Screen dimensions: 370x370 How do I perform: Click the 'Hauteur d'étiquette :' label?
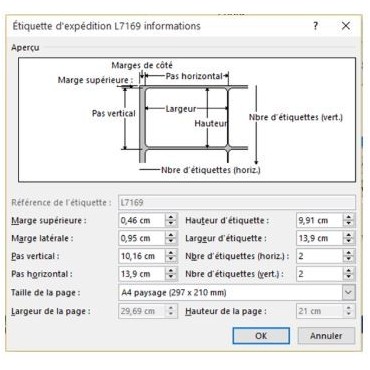pos(227,220)
